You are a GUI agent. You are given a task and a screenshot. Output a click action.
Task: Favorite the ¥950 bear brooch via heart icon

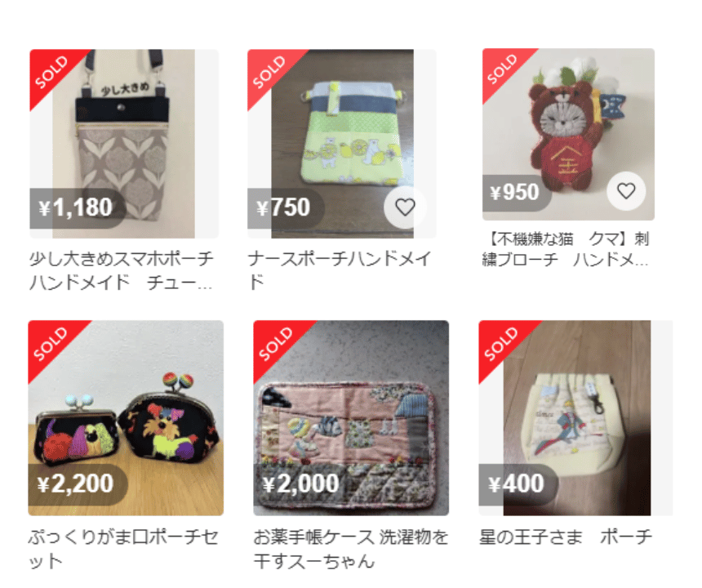click(x=626, y=191)
